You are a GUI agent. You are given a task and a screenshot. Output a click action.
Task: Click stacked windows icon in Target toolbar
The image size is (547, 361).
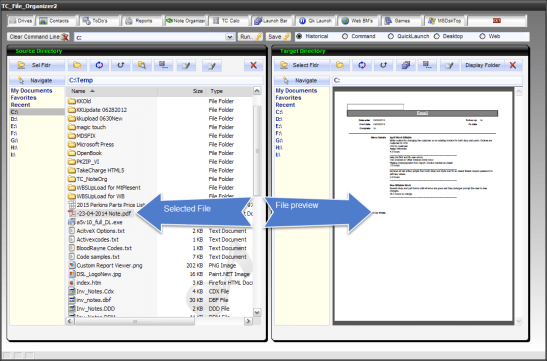[x=405, y=65]
